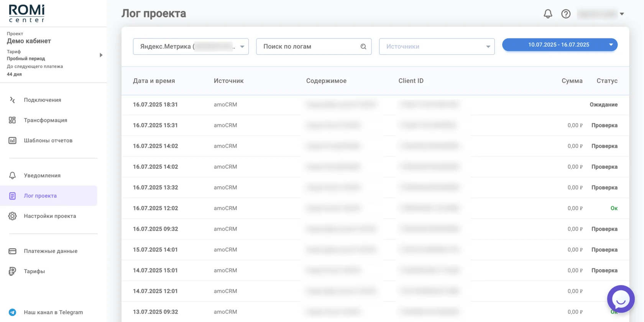Viewport: 644px width, 322px height.
Task: Open the Источники dropdown filter
Action: click(x=437, y=46)
